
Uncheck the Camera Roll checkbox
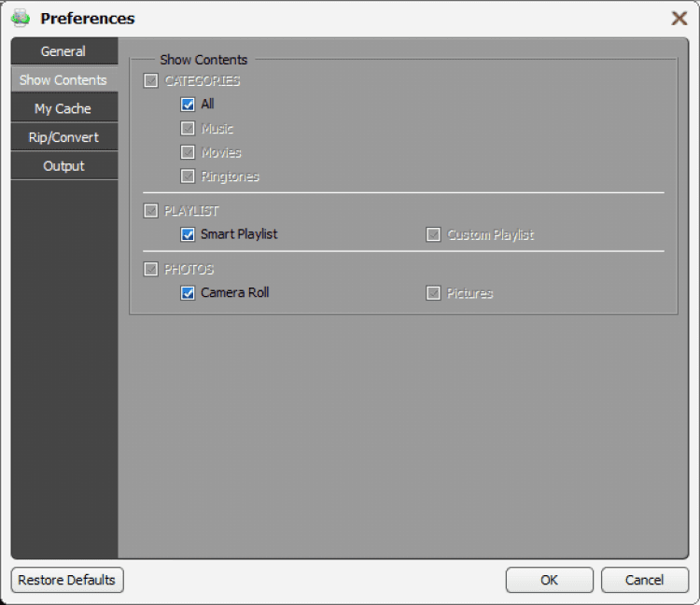tap(189, 293)
